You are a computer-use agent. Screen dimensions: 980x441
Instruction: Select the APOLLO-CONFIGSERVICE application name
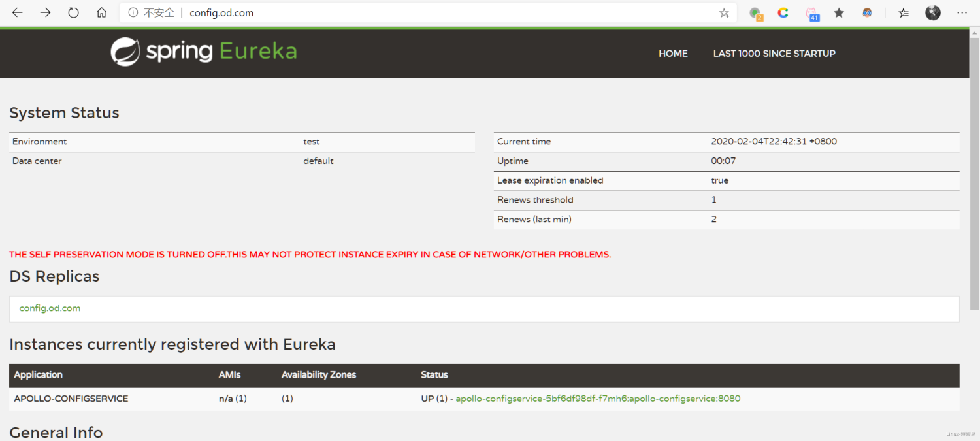click(71, 399)
